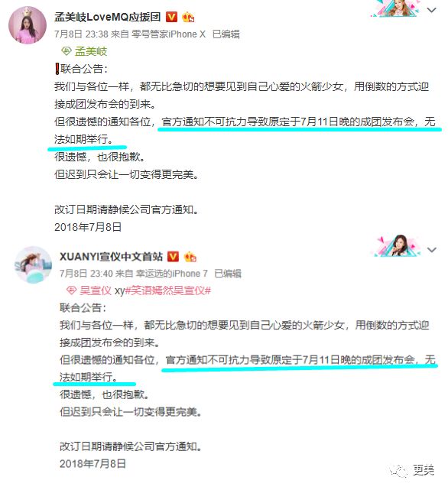The height and width of the screenshot is (490, 448).
Task: Click the 幸运选的iPhone 7 source link
Action: coord(172,274)
